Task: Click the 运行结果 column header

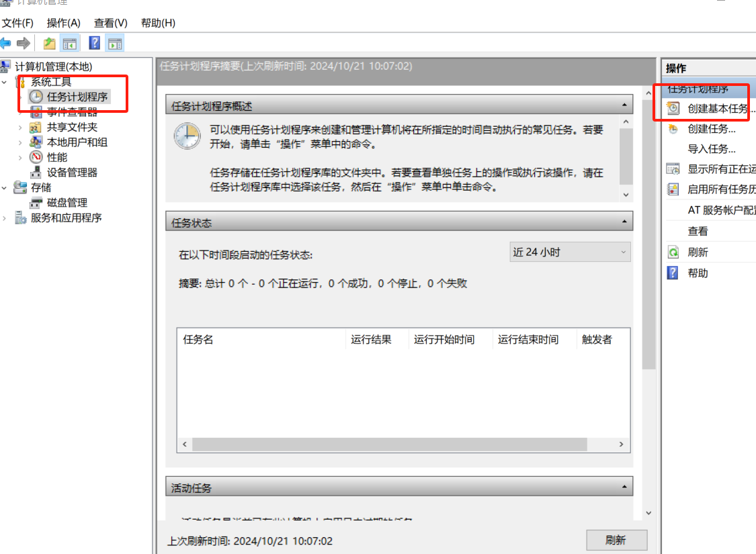Action: pos(377,339)
